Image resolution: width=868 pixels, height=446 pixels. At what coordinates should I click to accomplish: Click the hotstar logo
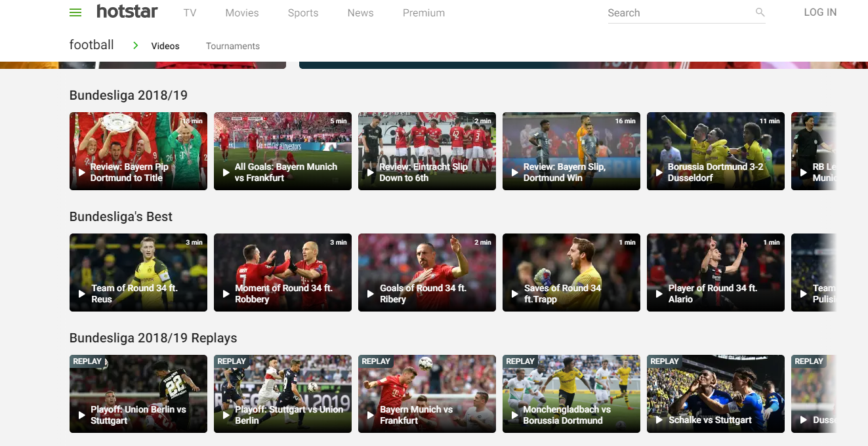coord(127,11)
